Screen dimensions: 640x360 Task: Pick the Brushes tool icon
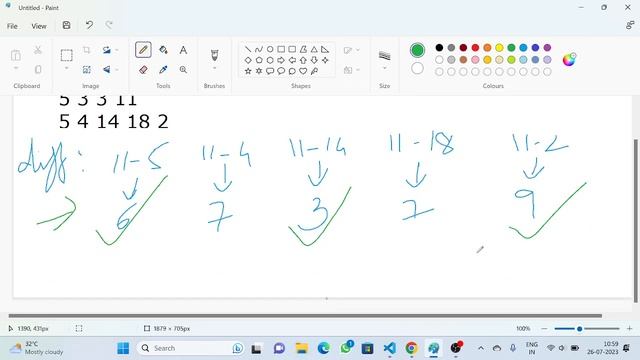(214, 55)
